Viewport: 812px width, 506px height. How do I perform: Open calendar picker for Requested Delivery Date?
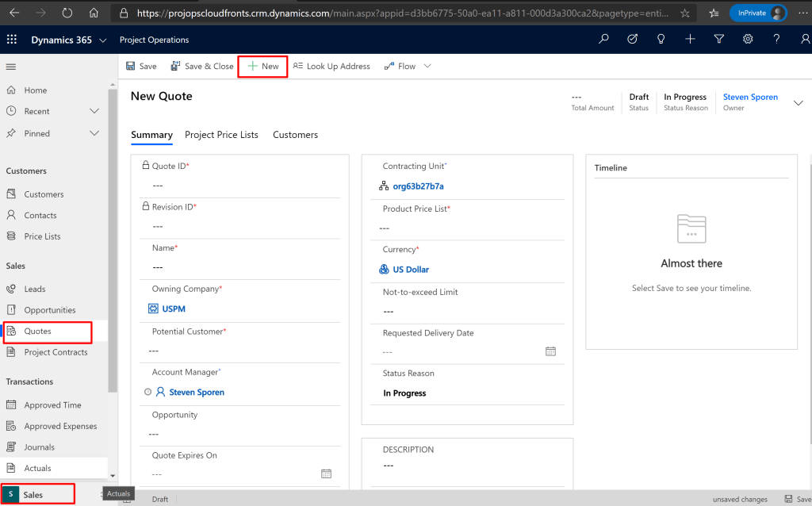550,351
